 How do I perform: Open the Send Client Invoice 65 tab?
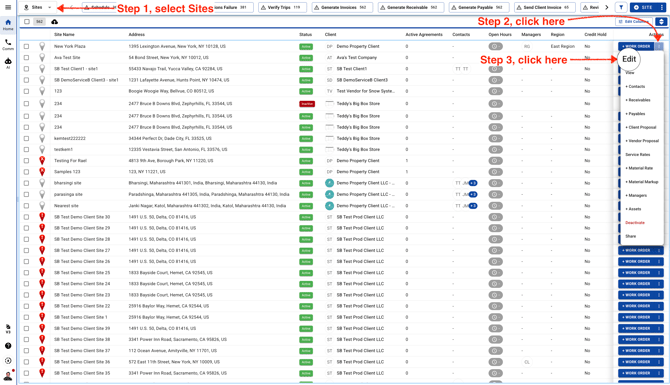click(545, 7)
